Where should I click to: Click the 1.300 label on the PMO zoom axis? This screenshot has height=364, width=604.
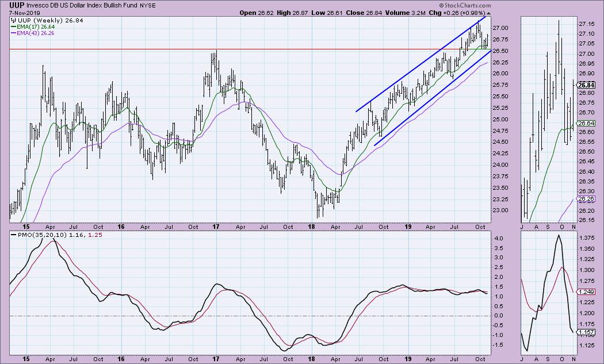[x=586, y=270]
